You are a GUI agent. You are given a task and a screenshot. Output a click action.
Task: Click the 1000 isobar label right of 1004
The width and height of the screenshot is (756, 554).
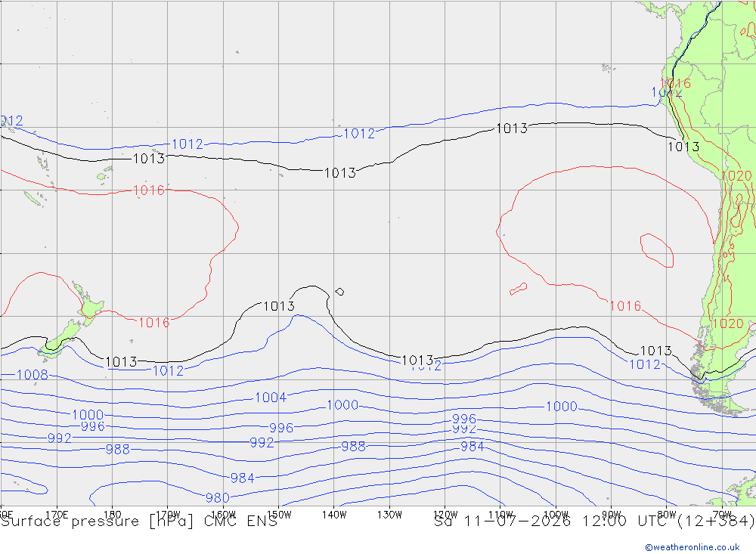[x=342, y=405]
